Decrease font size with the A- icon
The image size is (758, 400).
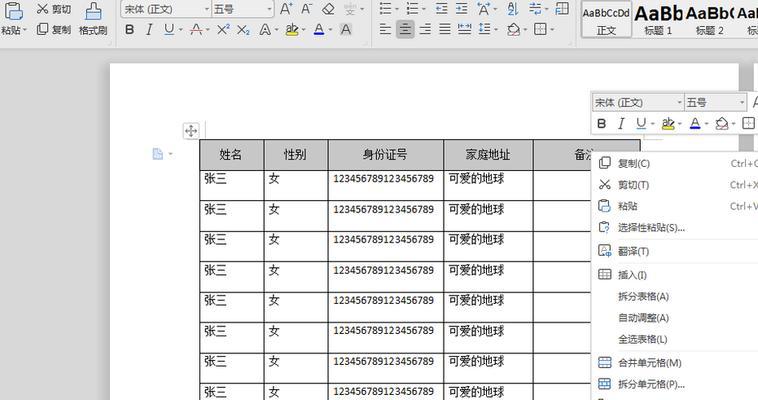(306, 9)
